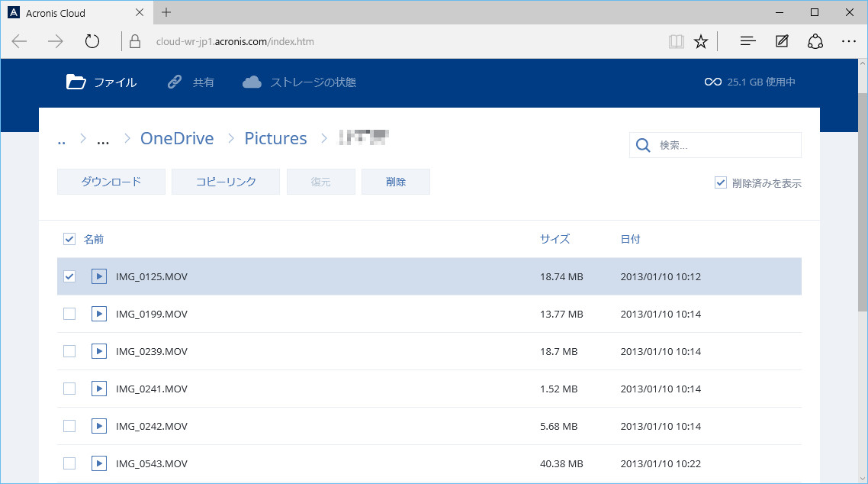Navigate to OneDrive via breadcrumb
The width and height of the screenshot is (868, 484).
176,138
